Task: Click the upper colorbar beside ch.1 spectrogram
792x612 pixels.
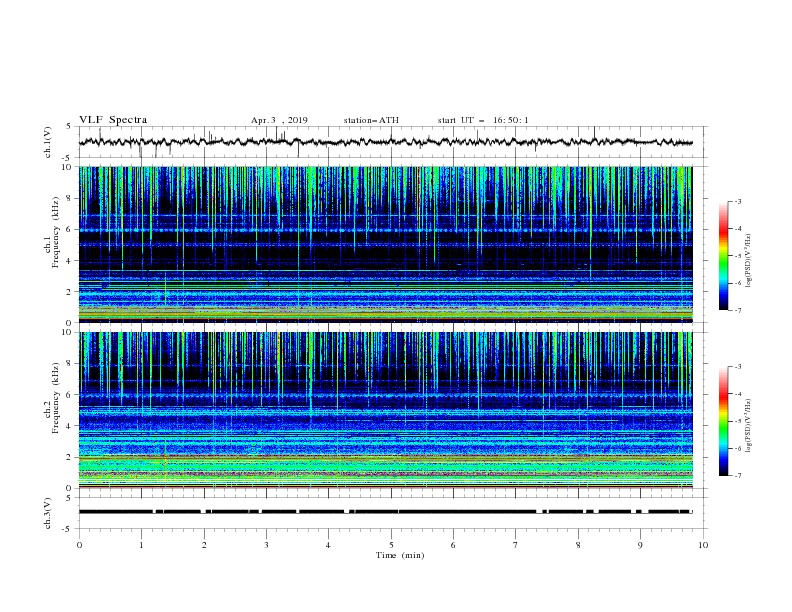Action: tap(723, 256)
